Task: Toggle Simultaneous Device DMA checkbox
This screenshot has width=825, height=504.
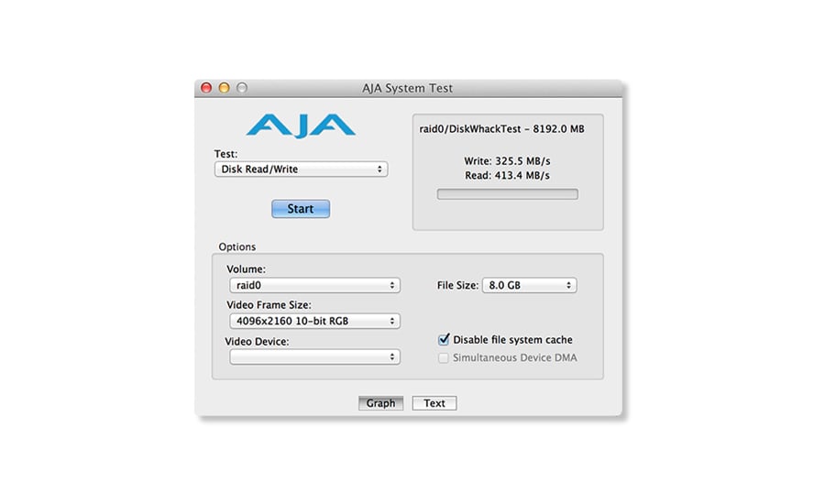Action: coord(444,357)
